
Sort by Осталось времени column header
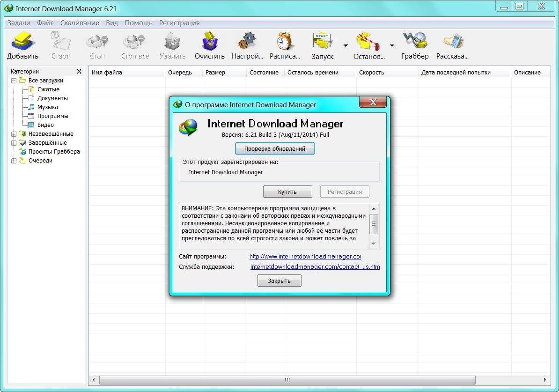click(x=320, y=73)
